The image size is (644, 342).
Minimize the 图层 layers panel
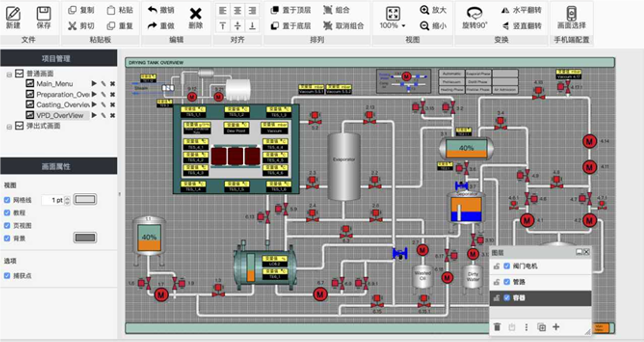click(x=579, y=252)
